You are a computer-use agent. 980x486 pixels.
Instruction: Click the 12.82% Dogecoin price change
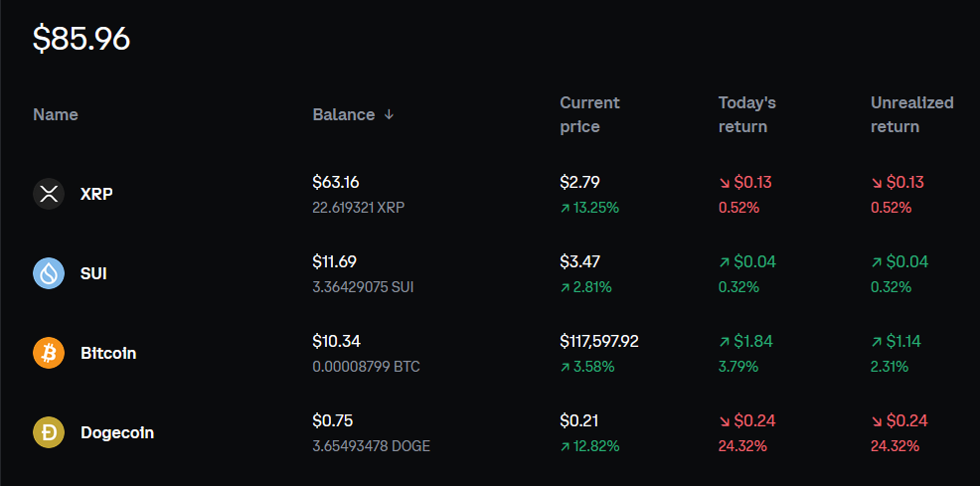[x=589, y=446]
